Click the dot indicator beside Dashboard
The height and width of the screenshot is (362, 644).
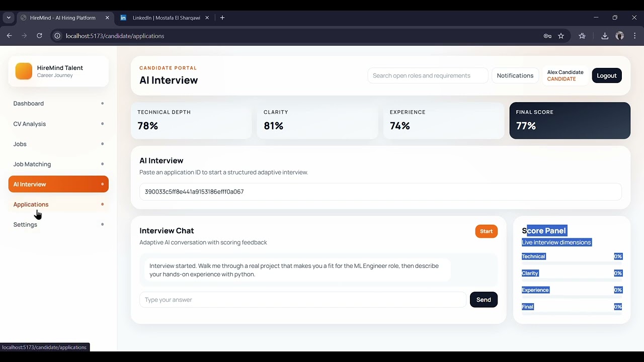102,104
